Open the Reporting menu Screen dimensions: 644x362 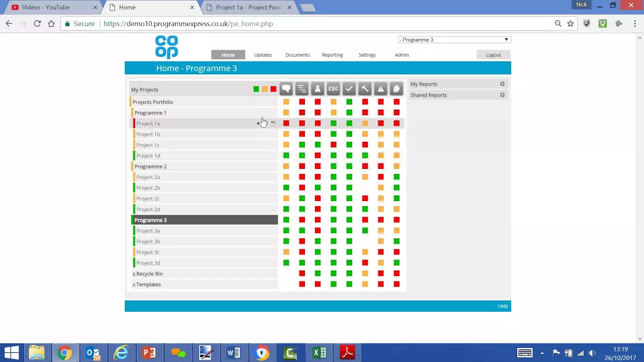point(332,55)
